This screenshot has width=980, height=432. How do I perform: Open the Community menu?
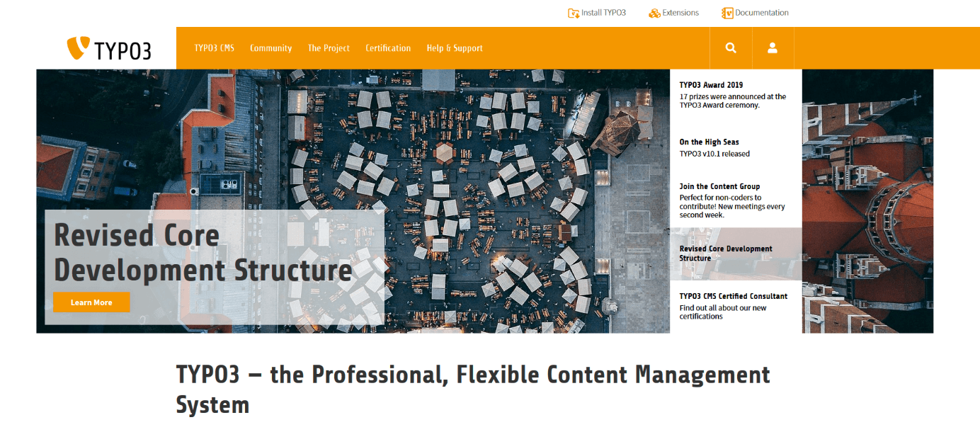tap(270, 47)
